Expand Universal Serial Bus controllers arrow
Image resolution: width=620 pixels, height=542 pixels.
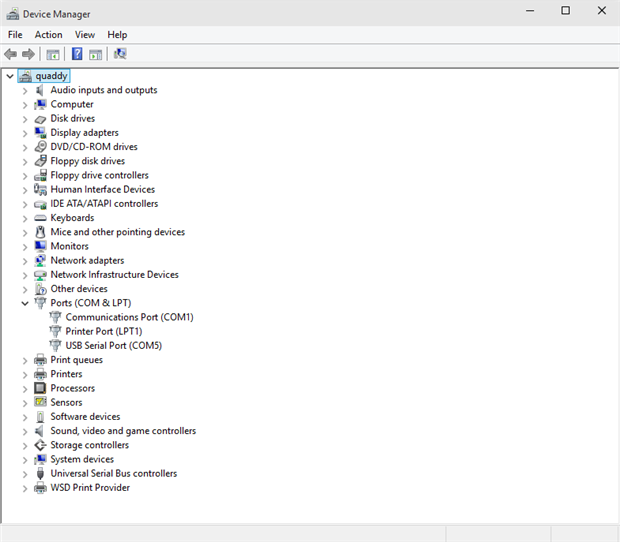[25, 474]
